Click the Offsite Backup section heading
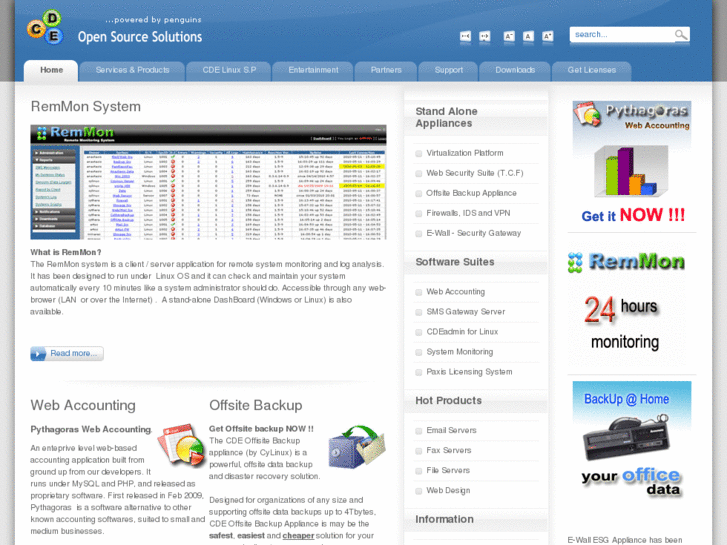 (x=255, y=405)
